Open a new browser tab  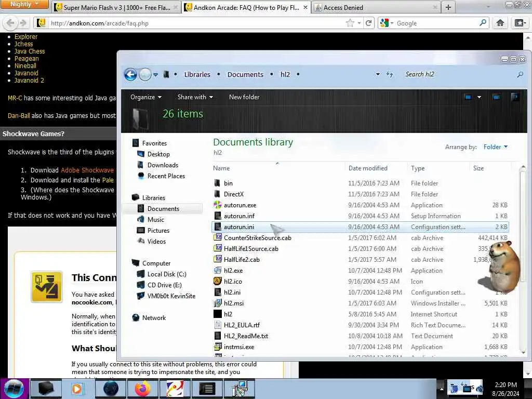448,7
